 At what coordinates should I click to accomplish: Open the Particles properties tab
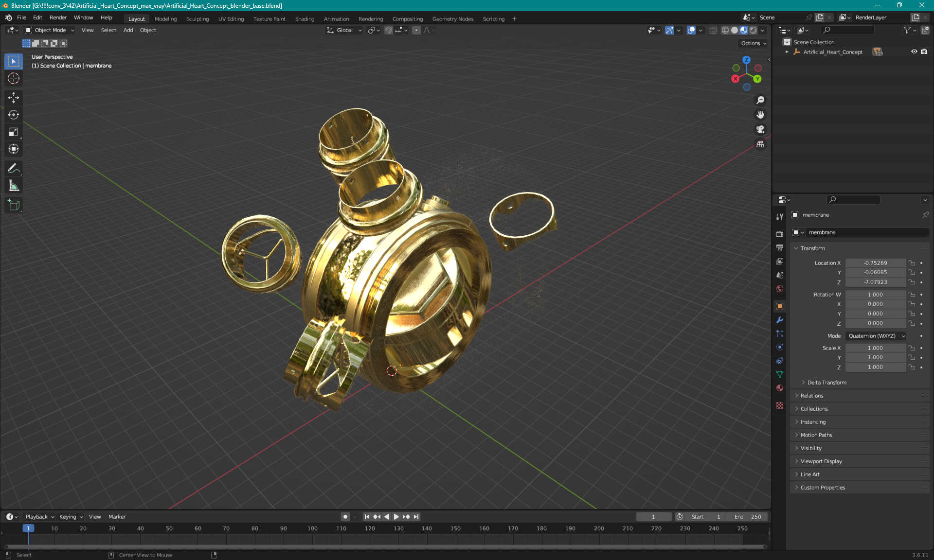(780, 333)
